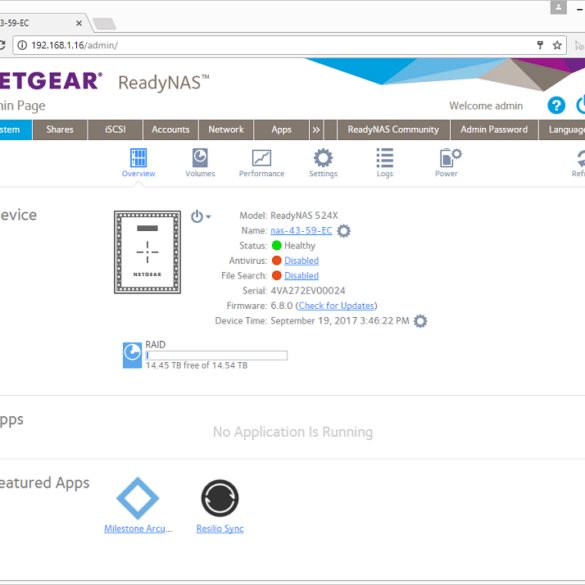585x585 pixels.
Task: Open device power dropdown menu
Action: (x=201, y=216)
